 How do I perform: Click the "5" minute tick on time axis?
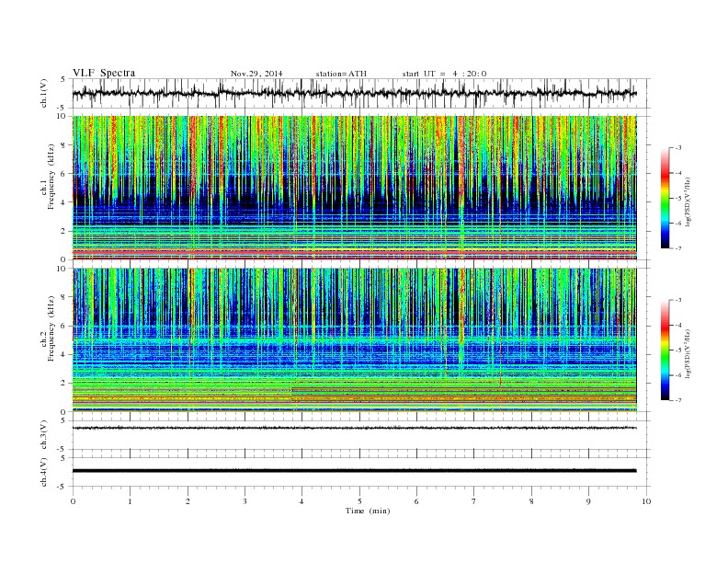coord(359,501)
